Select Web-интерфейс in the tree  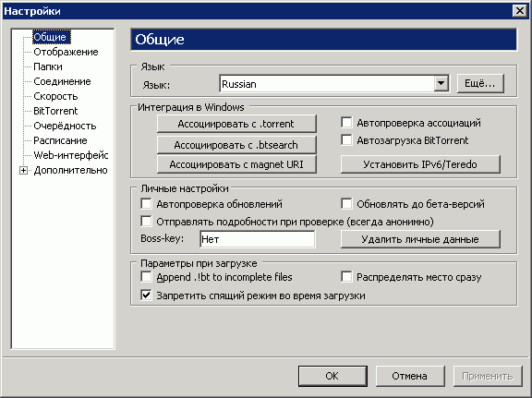pos(71,155)
